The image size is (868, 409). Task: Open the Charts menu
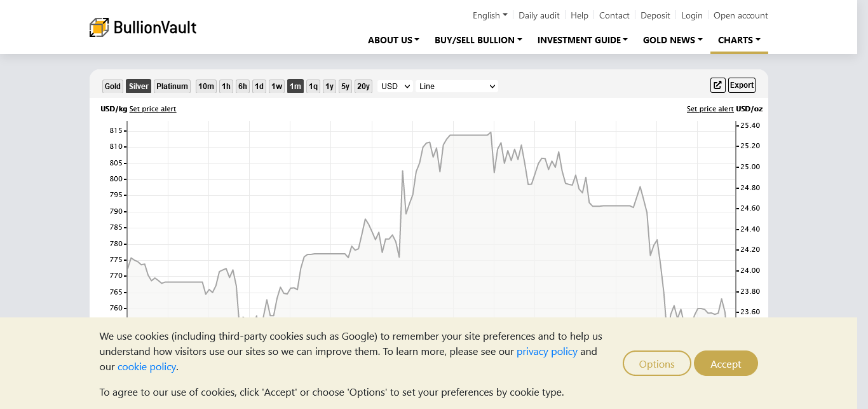coord(738,40)
